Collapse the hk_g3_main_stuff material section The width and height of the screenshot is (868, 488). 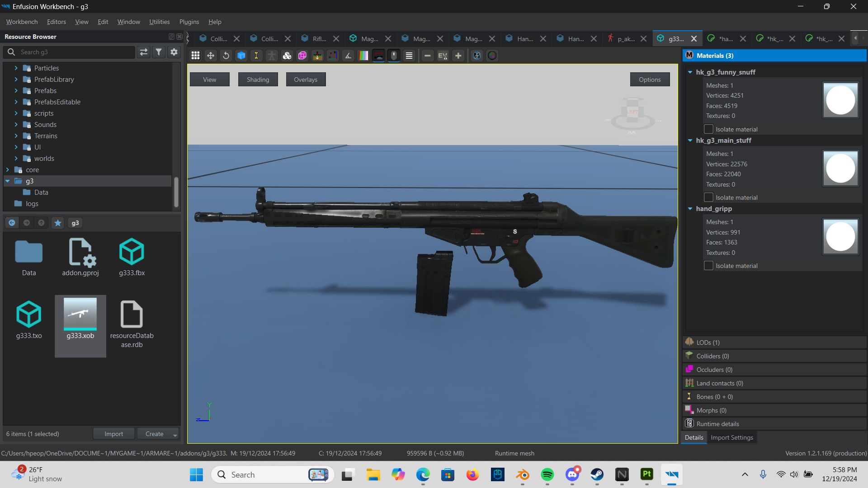point(690,141)
